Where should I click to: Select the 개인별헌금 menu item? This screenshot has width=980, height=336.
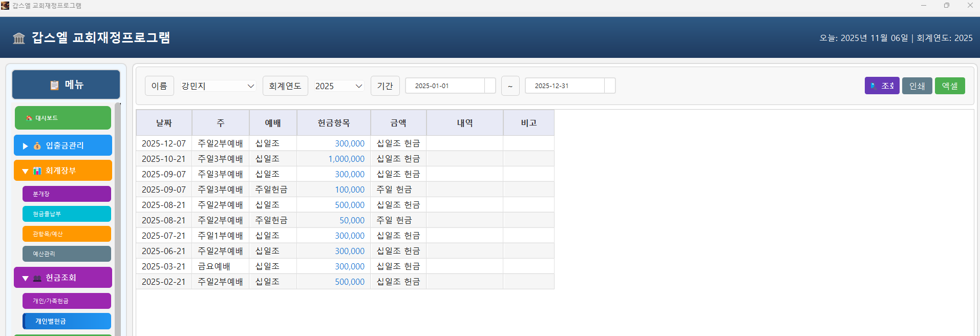pos(67,321)
